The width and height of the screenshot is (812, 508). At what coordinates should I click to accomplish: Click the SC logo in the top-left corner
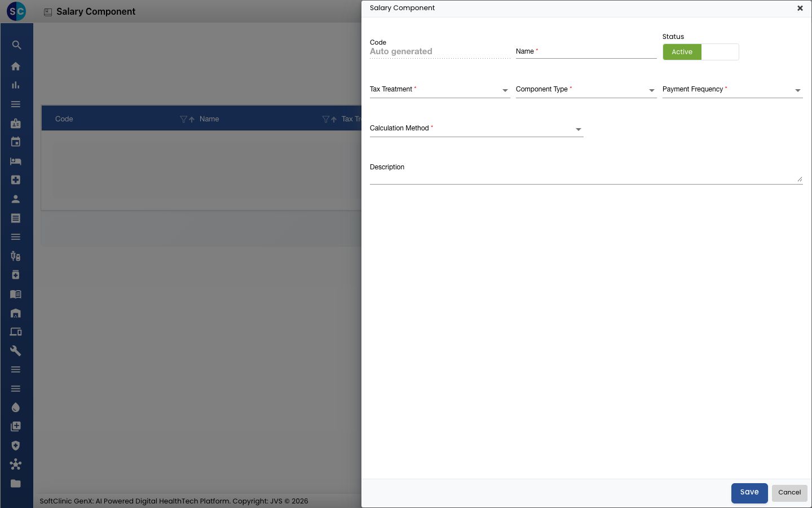(x=16, y=11)
